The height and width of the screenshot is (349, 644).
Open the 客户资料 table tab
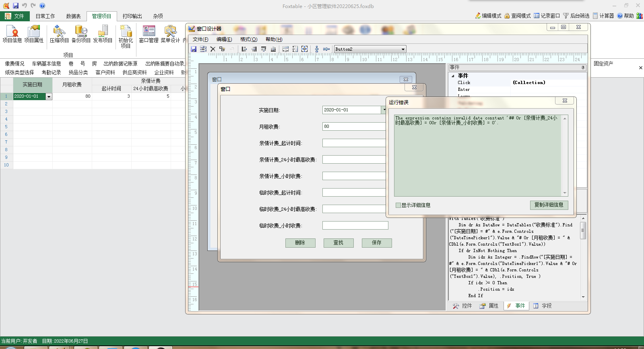(105, 72)
